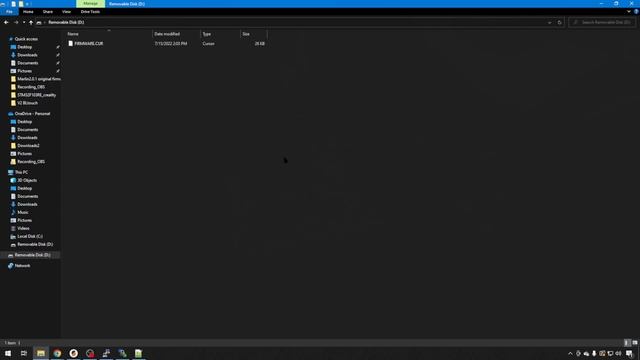Open the notification center icon
The image size is (640, 360).
click(x=629, y=353)
